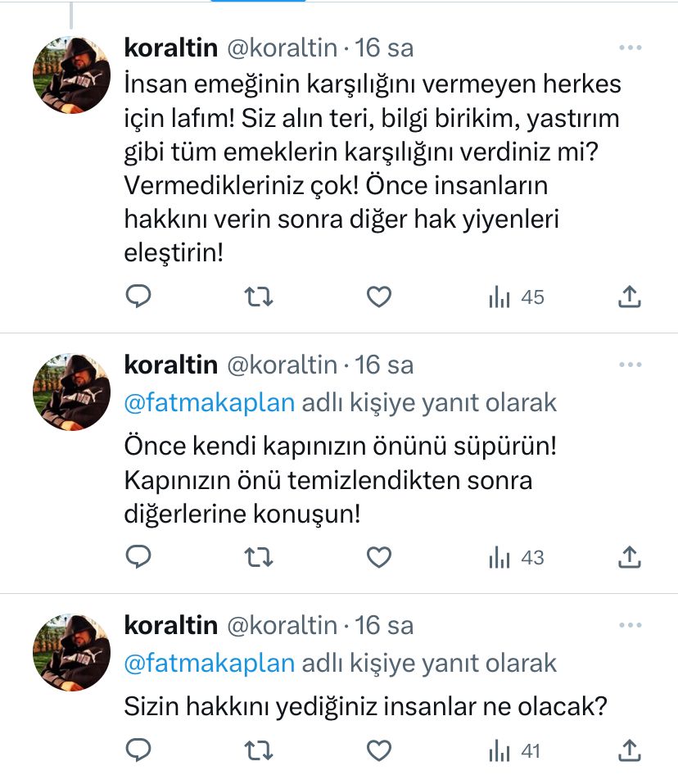
Task: Open @fatmakaplan mention in second tweet
Action: coord(209,402)
